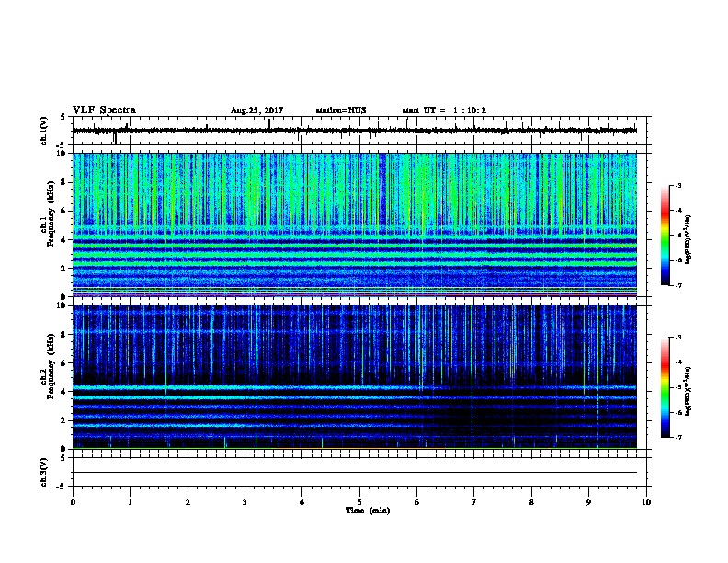Image resolution: width=728 pixels, height=563 pixels.
Task: Click the "ch.1(V)" axis label
Action: [x=44, y=131]
